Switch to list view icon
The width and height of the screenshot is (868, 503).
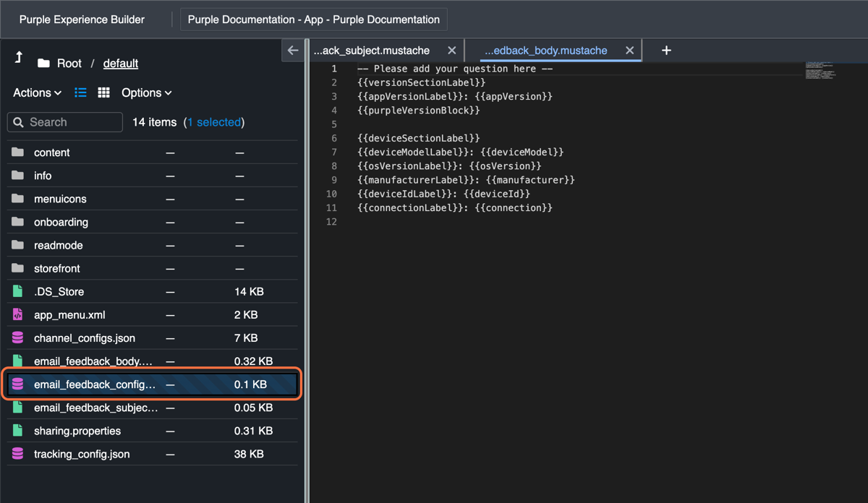click(80, 93)
